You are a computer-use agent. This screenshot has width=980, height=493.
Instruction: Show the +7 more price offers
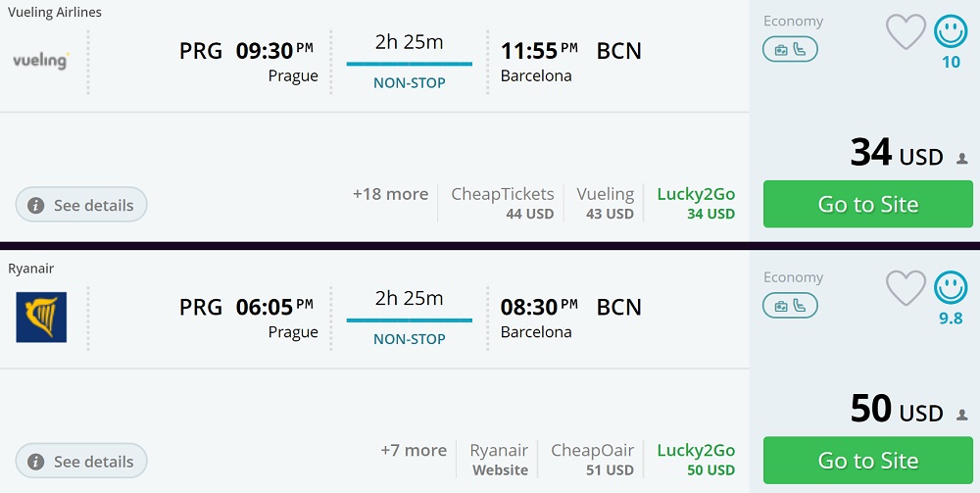414,450
